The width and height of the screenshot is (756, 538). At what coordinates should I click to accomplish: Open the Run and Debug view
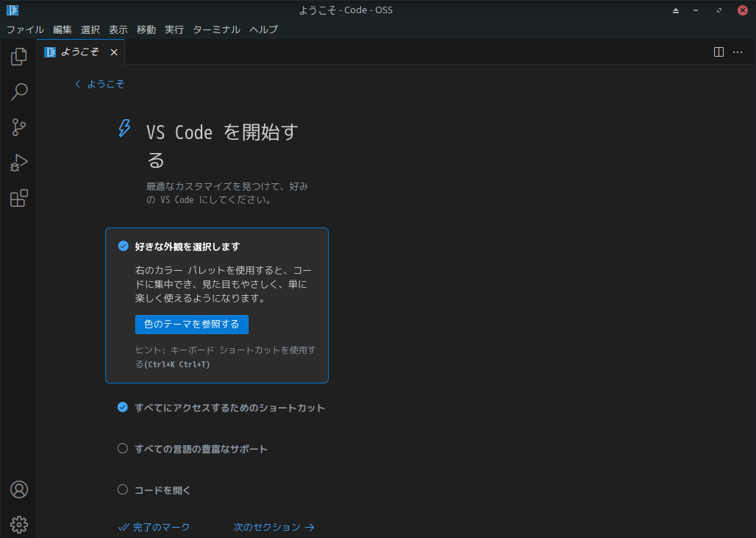coord(19,163)
